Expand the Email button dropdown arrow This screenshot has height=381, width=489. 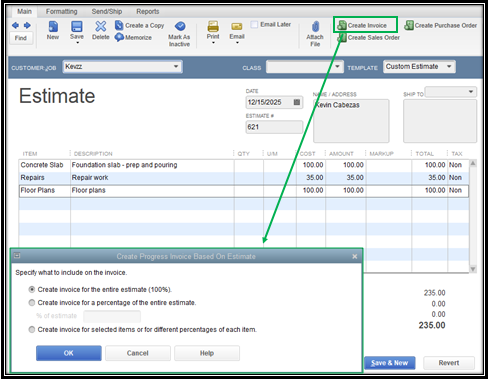click(237, 43)
